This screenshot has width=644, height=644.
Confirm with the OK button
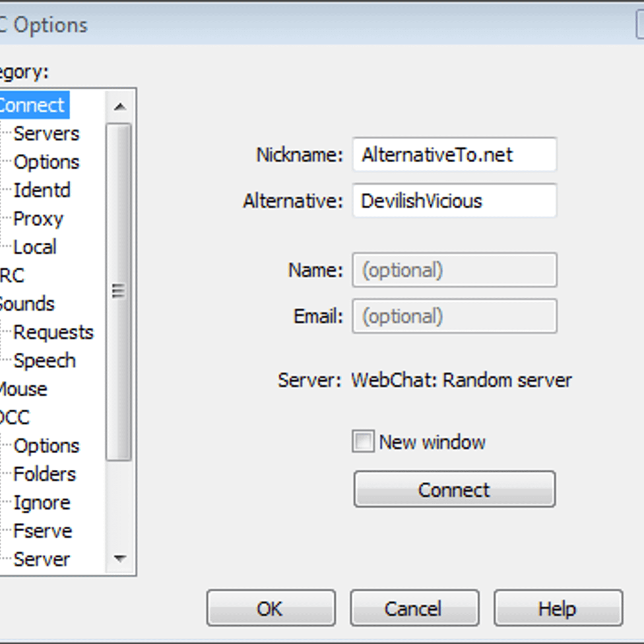(x=271, y=608)
